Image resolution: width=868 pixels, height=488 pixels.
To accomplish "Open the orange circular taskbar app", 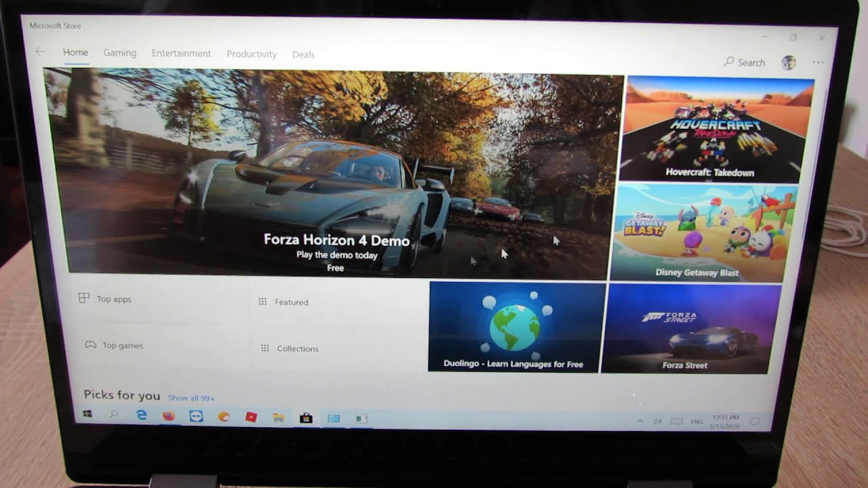I will (224, 417).
